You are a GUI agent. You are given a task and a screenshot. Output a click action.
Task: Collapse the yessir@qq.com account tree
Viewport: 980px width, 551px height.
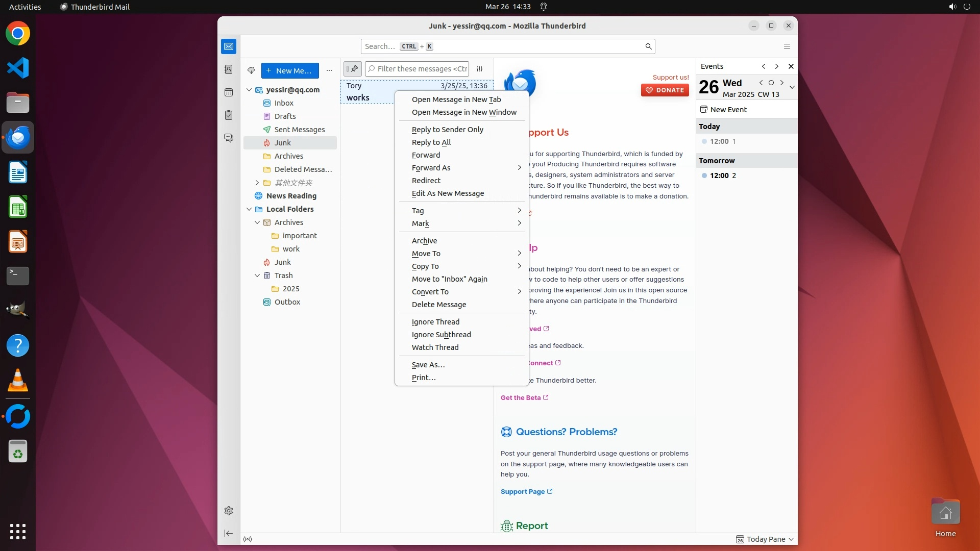coord(249,90)
